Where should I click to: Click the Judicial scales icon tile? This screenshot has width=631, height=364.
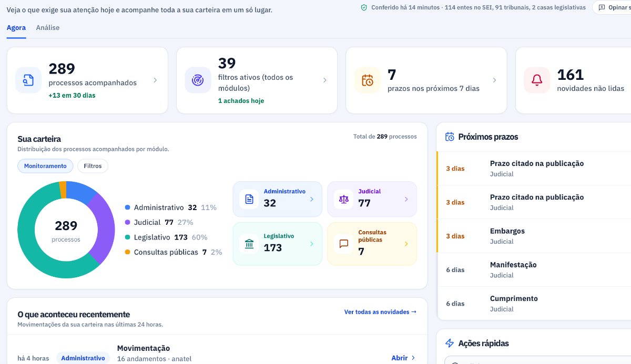point(344,199)
